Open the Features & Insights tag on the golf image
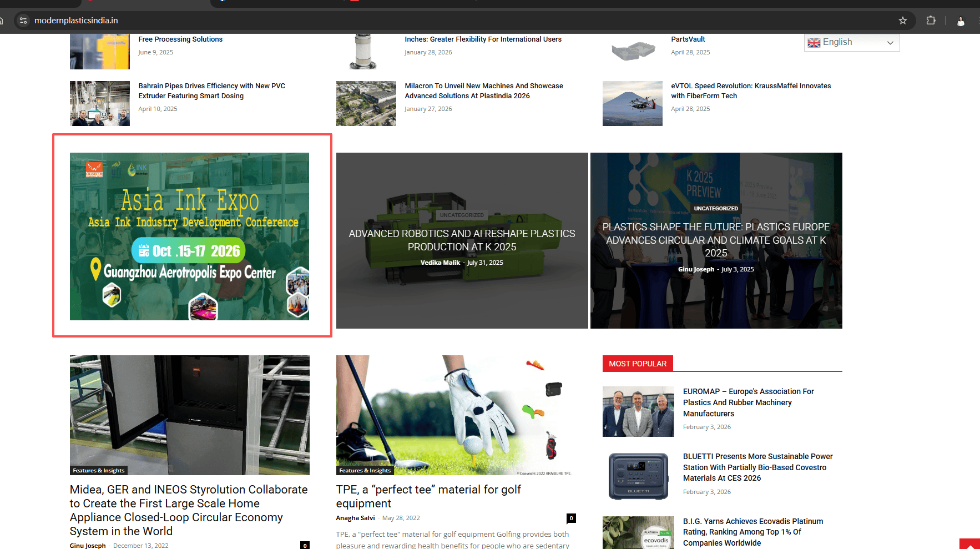This screenshot has height=549, width=980. pyautogui.click(x=365, y=470)
